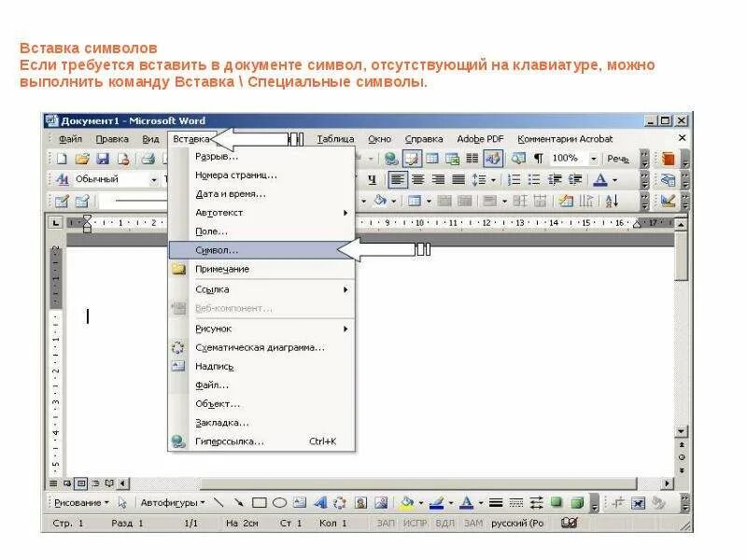Expand the line spacing dropdown arrow
The width and height of the screenshot is (747, 560).
click(493, 180)
